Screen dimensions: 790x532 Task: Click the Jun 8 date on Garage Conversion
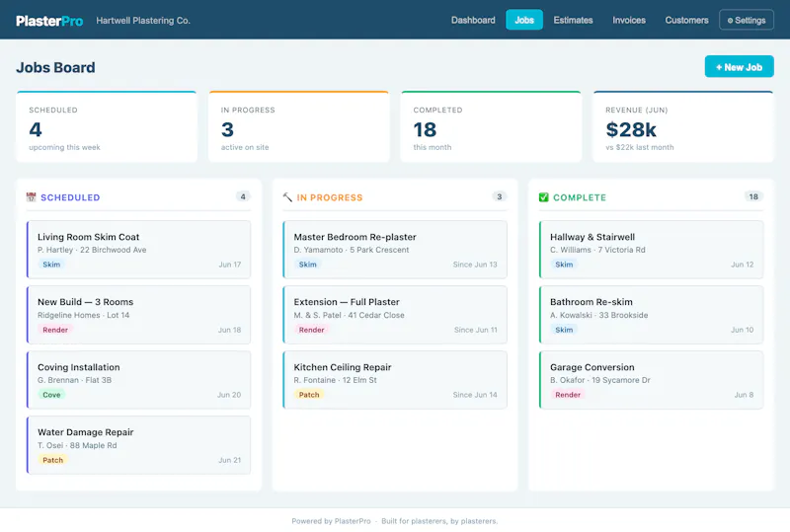(x=744, y=395)
